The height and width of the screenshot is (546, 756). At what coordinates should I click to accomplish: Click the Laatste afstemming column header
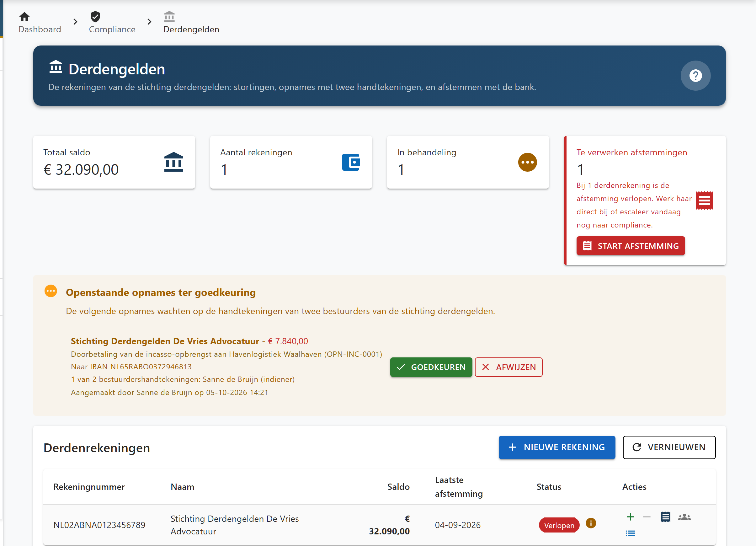[459, 487]
